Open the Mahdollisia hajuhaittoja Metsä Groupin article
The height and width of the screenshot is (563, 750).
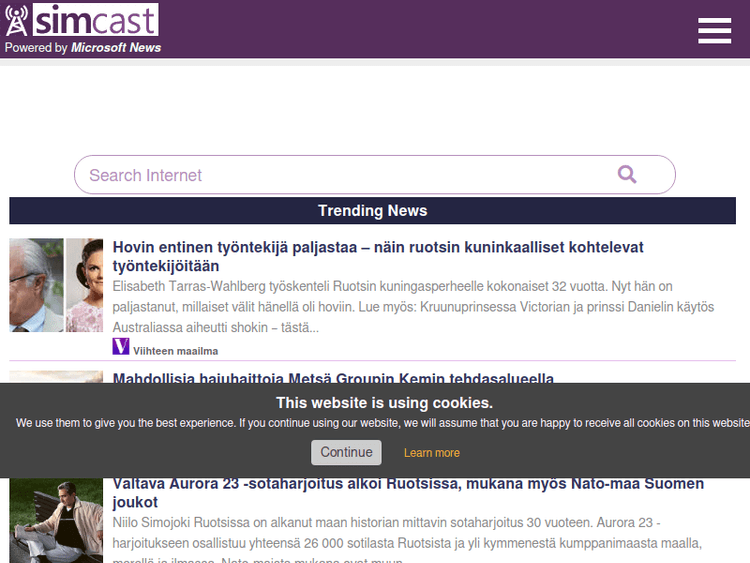[333, 378]
